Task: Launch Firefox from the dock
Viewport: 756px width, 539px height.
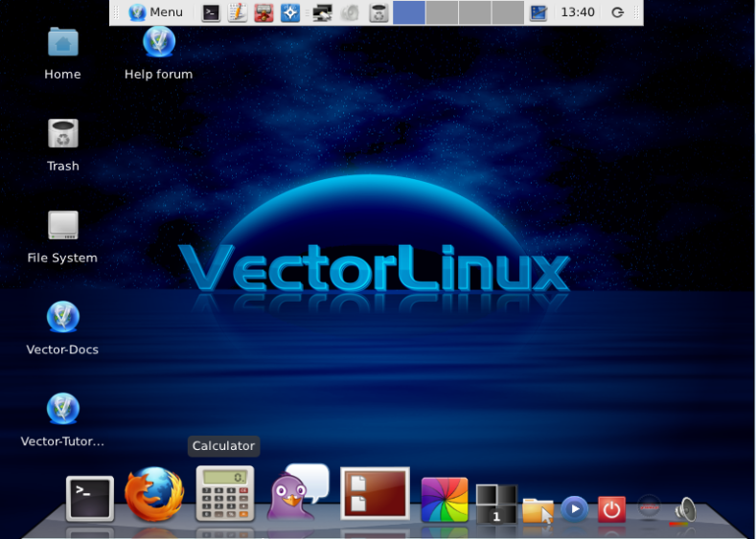Action: coord(154,495)
